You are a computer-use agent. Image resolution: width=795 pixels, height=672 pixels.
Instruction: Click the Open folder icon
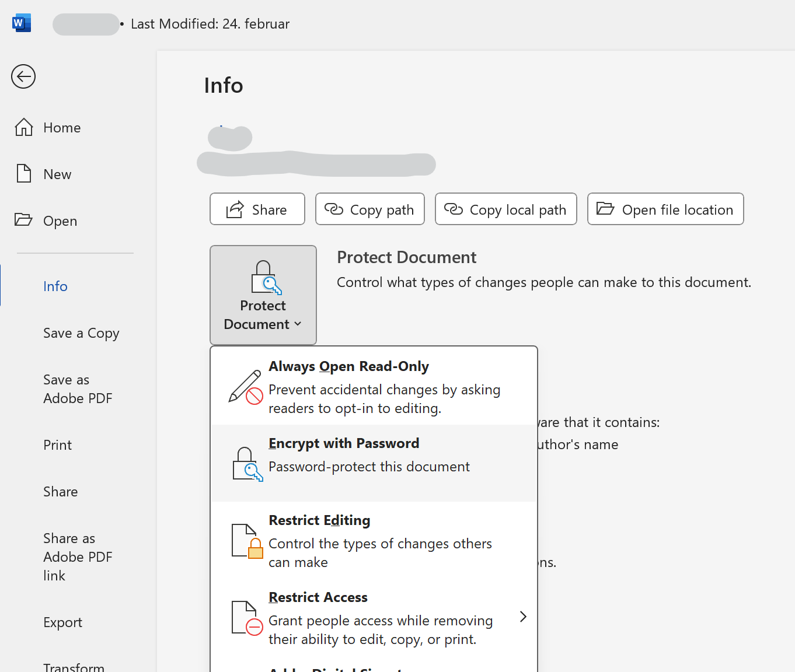click(x=24, y=220)
